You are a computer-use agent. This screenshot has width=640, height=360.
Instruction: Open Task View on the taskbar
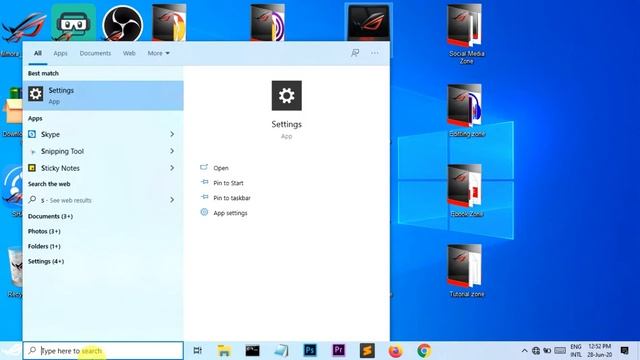point(198,351)
